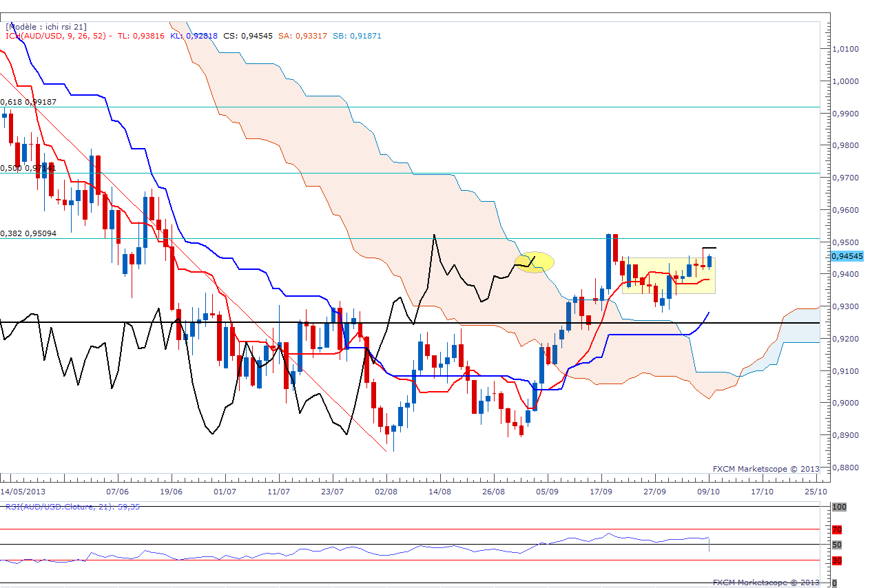Click the 0,8800 price axis label

pyautogui.click(x=846, y=468)
